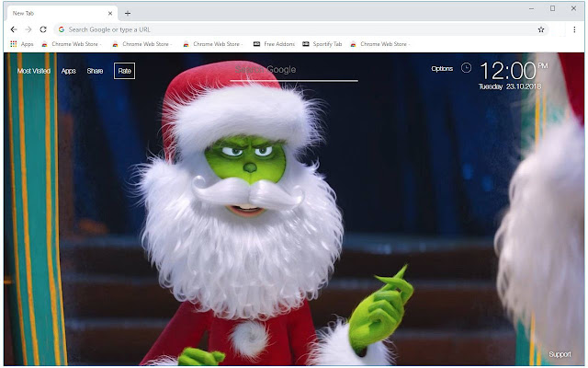Bookmark this page with the star icon
This screenshot has width=588, height=368.
541,29
